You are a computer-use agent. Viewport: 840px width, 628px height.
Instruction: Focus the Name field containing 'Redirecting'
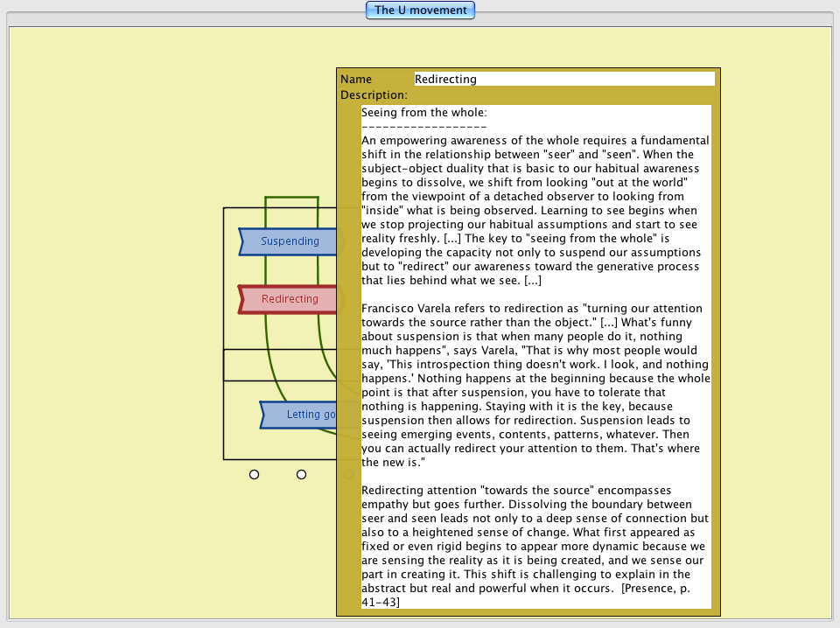[563, 79]
